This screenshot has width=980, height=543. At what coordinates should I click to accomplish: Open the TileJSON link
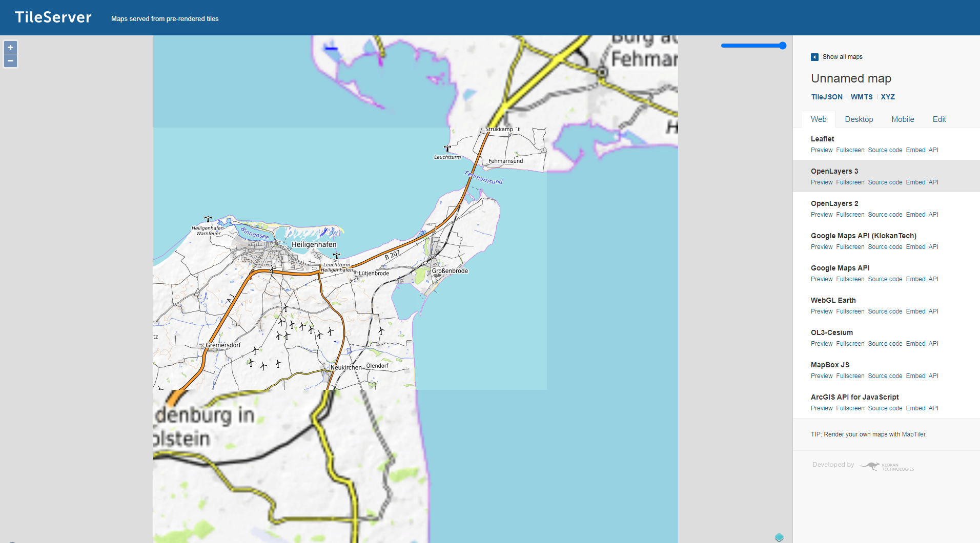point(826,97)
